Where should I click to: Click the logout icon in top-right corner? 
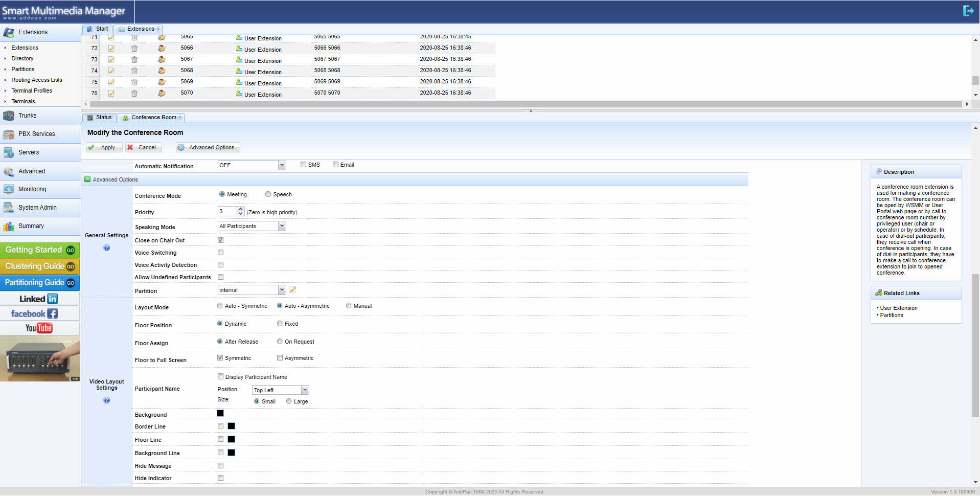968,11
